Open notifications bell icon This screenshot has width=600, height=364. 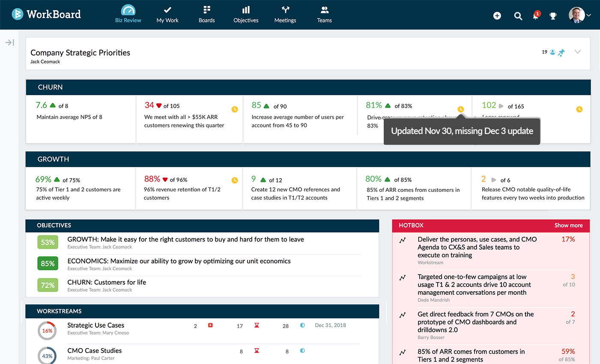click(x=536, y=15)
